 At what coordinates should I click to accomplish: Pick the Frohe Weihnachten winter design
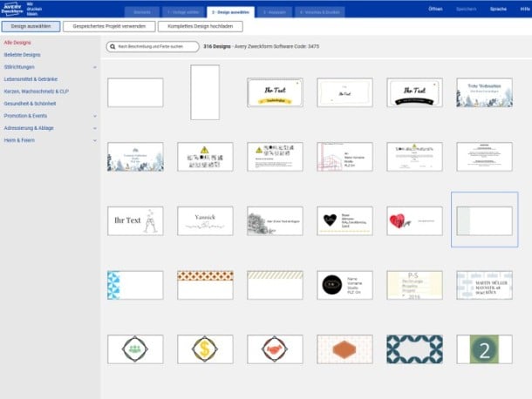tap(485, 92)
